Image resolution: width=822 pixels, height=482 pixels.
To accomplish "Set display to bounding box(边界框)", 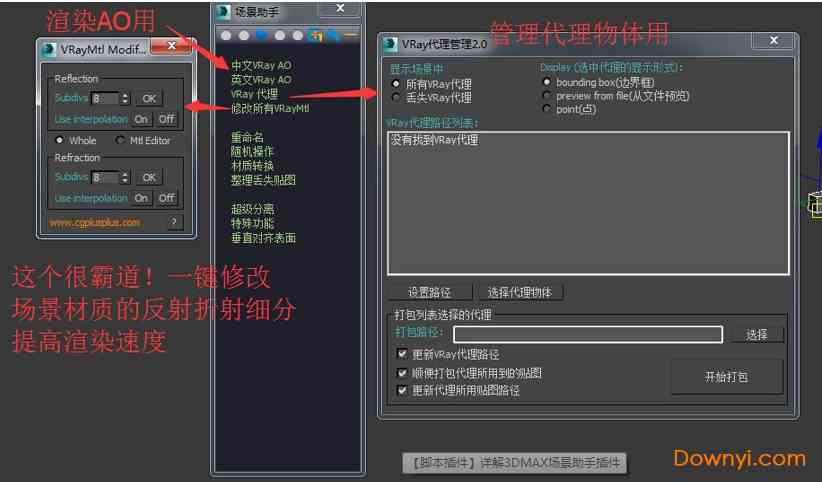I will 547,82.
